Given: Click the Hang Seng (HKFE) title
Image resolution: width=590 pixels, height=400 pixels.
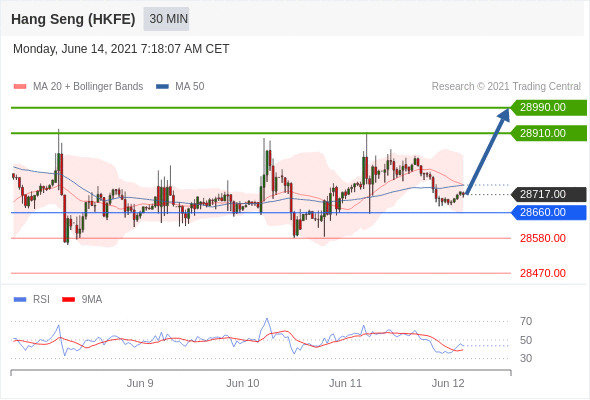Looking at the screenshot, I should click(x=73, y=19).
